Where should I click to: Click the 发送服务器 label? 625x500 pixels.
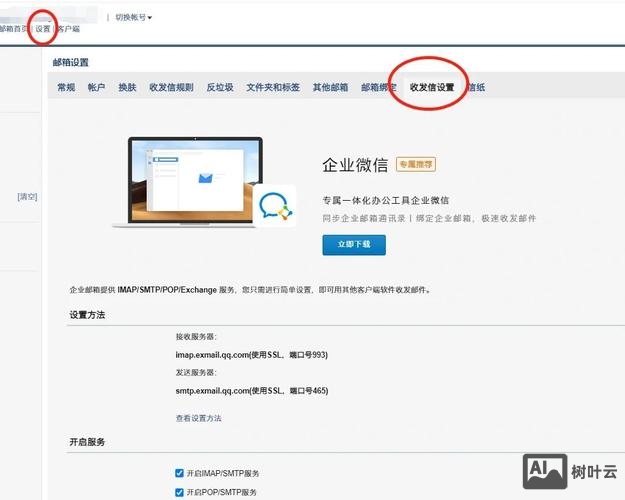196,373
